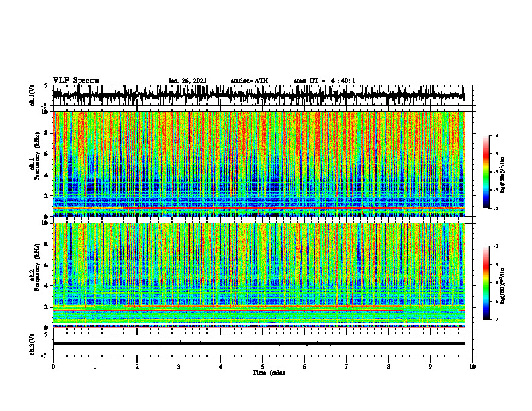Click the "VLF Spectra" plot title
532x411 pixels.
click(x=76, y=81)
